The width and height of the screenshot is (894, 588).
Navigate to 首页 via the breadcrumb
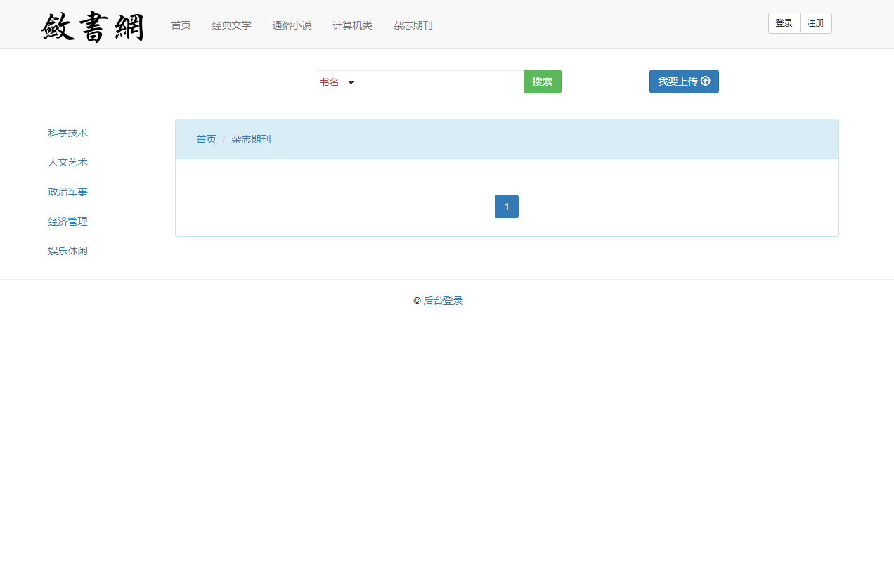click(x=206, y=138)
